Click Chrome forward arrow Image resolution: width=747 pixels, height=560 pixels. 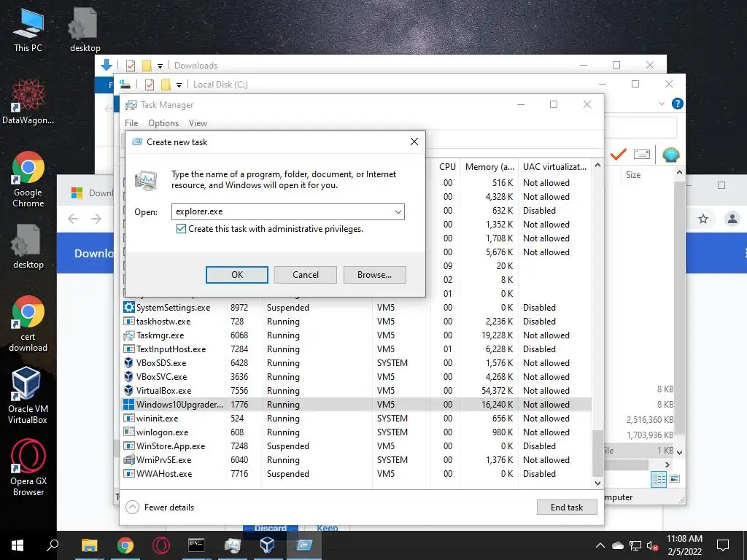(x=96, y=219)
